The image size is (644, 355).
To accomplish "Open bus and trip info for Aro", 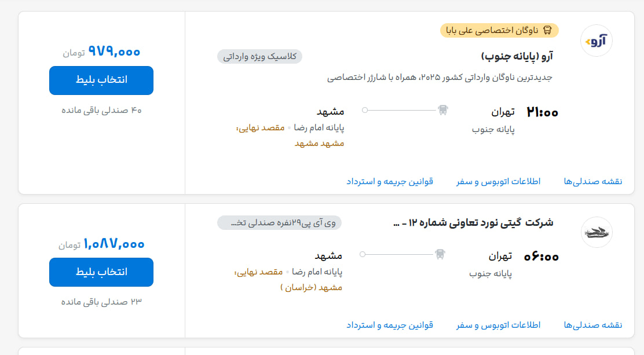I will coord(498,181).
